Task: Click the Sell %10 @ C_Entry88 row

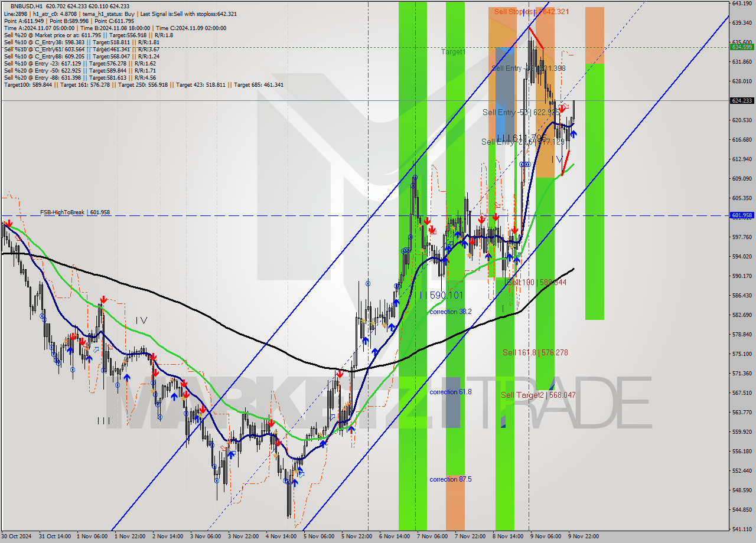Action: pyautogui.click(x=82, y=57)
